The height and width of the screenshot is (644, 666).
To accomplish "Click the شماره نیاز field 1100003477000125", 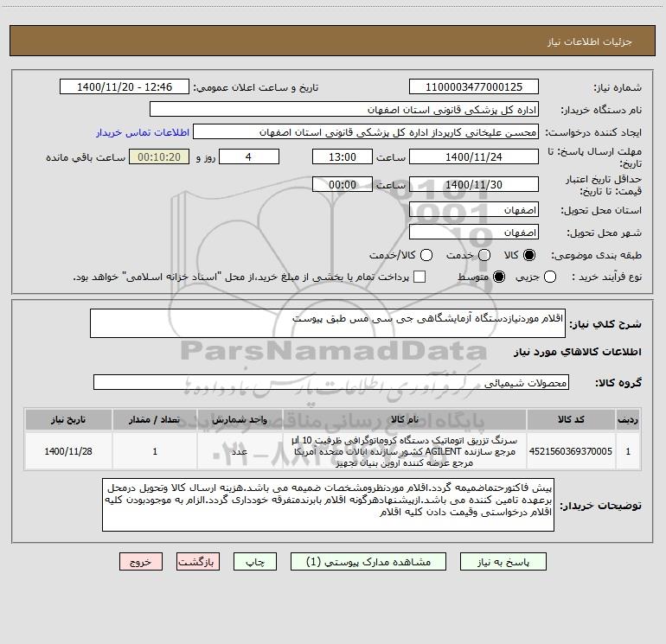I will pos(474,86).
